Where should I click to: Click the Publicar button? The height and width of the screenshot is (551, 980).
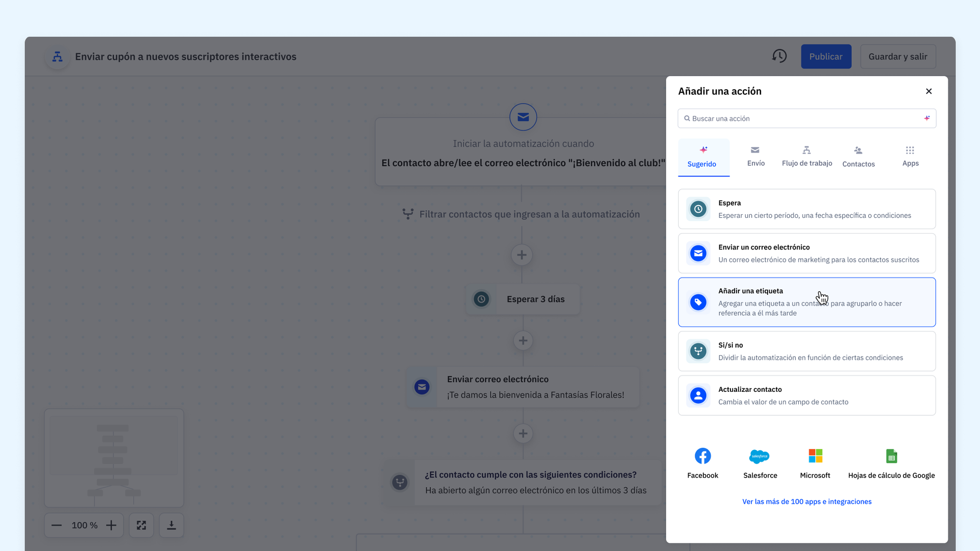click(x=825, y=57)
